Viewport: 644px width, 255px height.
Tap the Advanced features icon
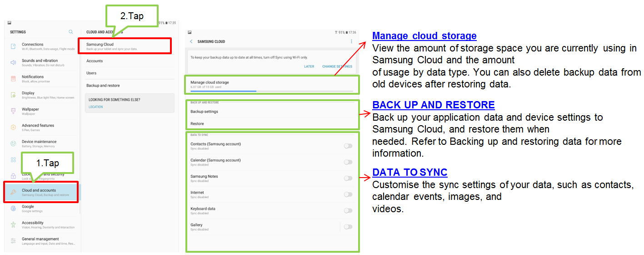[13, 127]
